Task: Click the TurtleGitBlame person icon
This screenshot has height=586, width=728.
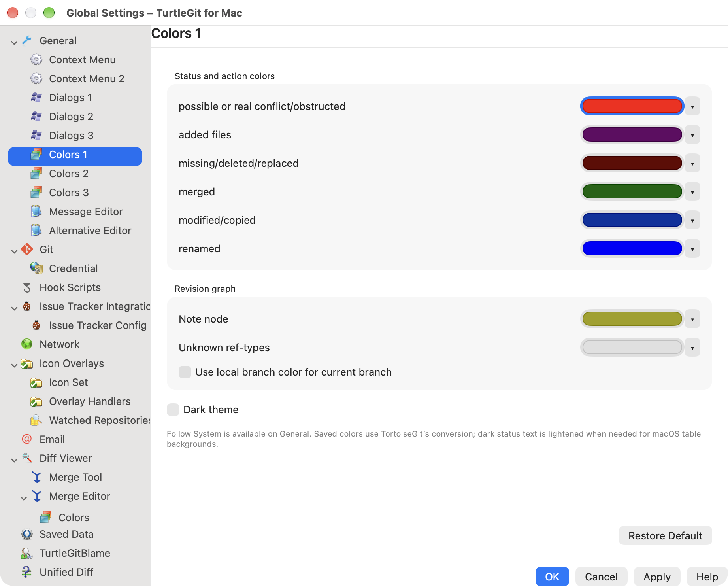Action: point(27,553)
